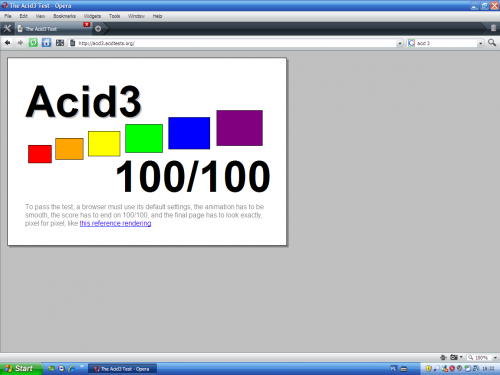Toggle the show images camera button

(454, 357)
